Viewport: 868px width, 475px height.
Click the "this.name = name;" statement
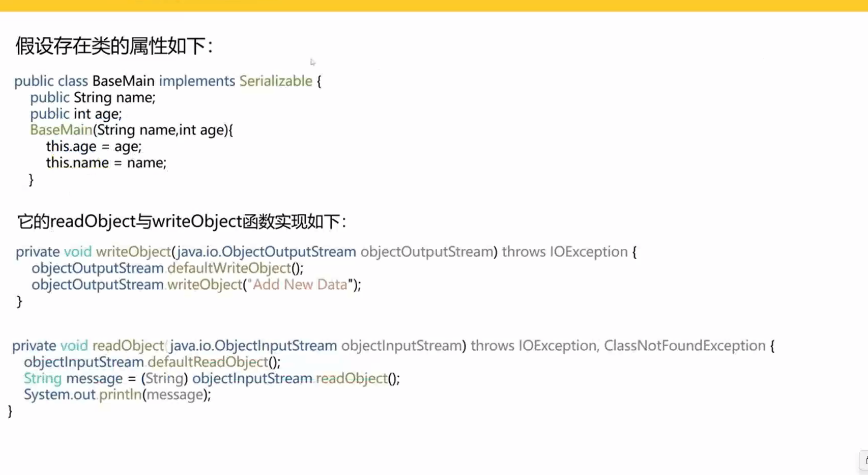point(106,163)
